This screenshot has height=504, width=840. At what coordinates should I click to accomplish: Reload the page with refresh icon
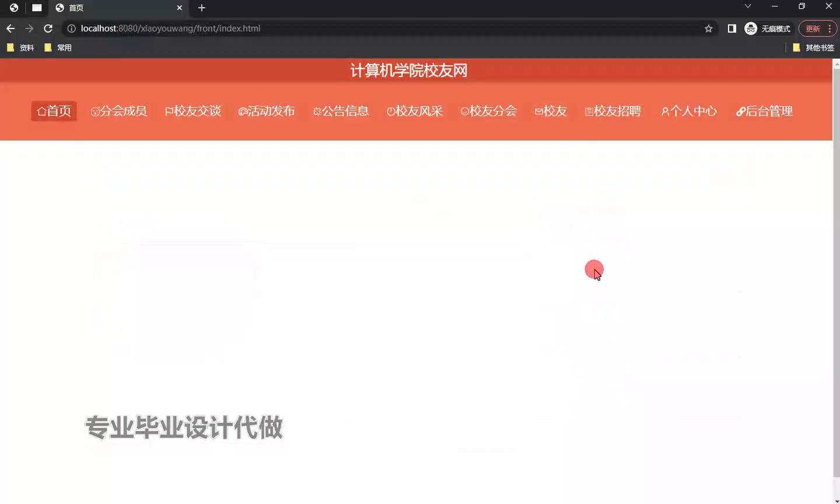(48, 29)
